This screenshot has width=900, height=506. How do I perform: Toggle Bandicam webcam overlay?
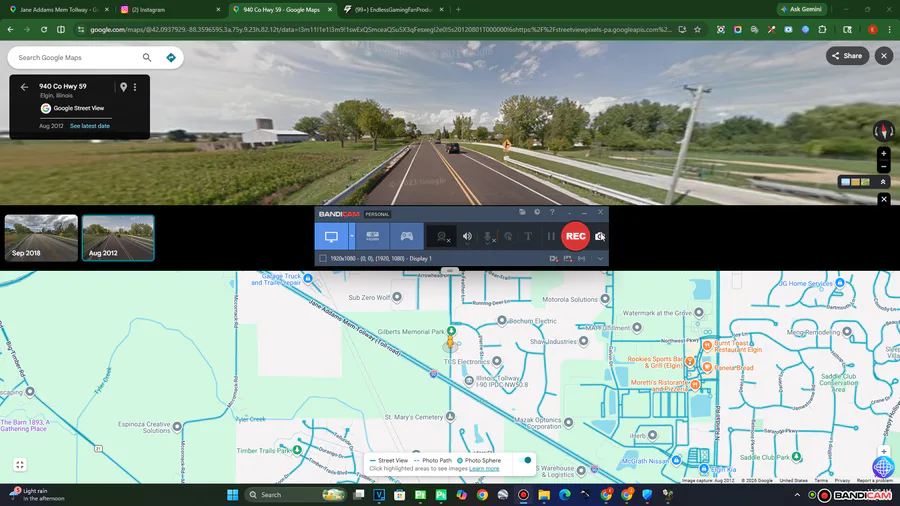click(442, 236)
